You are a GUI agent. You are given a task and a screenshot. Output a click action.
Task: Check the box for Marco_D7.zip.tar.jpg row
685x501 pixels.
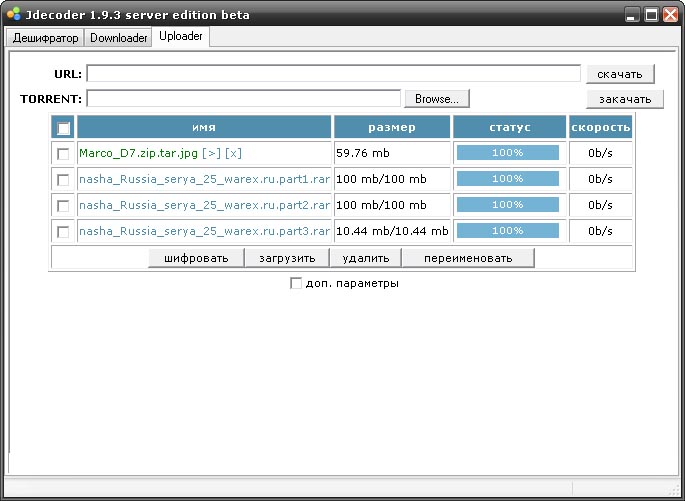[x=63, y=154]
